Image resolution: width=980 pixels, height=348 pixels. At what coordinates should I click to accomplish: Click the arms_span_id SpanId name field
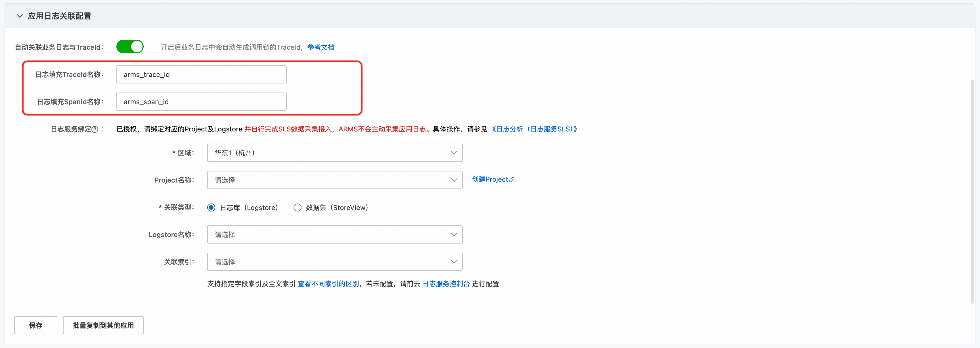201,102
